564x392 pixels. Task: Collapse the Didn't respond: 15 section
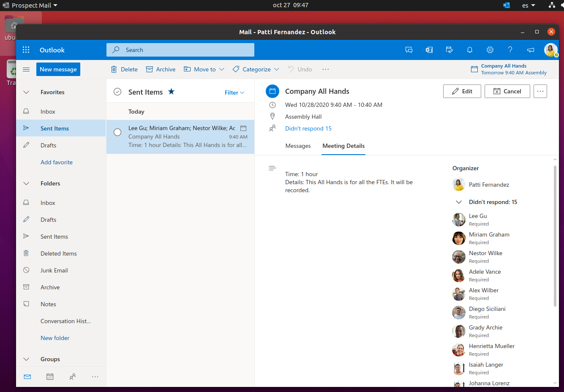pyautogui.click(x=459, y=202)
